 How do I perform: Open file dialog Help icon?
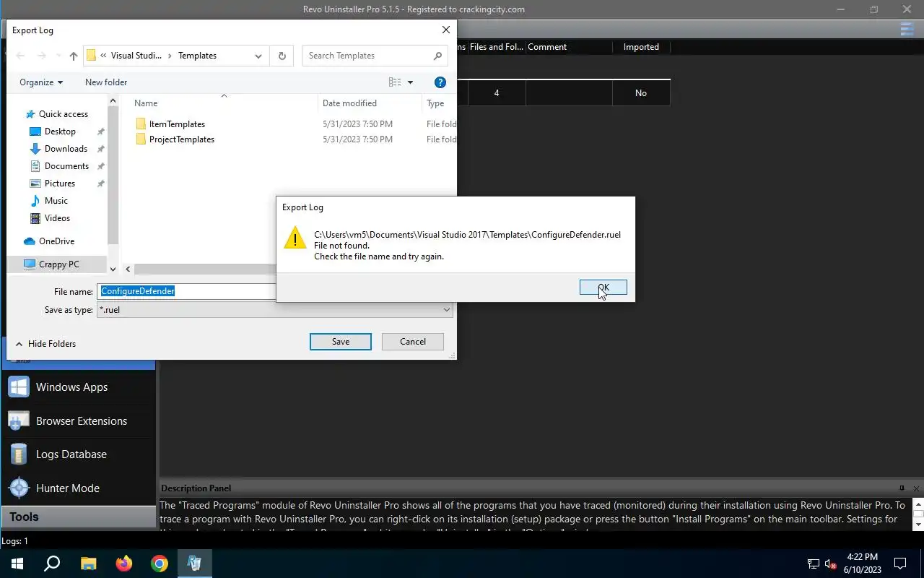click(x=440, y=82)
